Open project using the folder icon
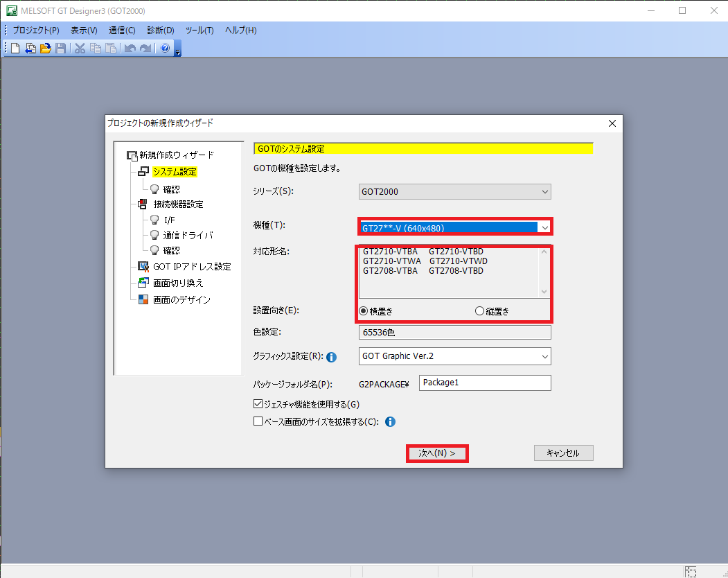The width and height of the screenshot is (728, 578). (x=46, y=49)
